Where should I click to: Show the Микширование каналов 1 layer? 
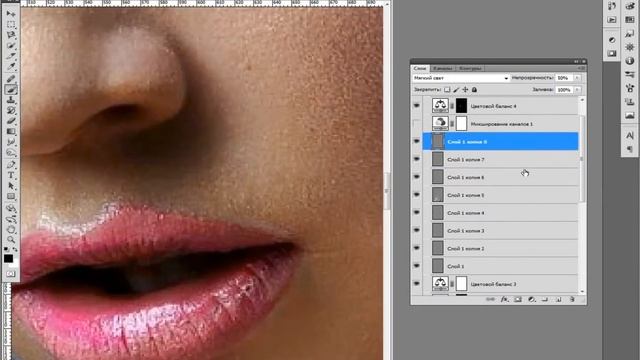417,124
